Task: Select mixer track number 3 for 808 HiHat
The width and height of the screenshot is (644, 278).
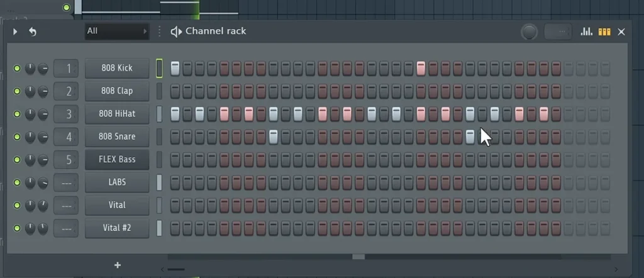Action: (x=66, y=114)
